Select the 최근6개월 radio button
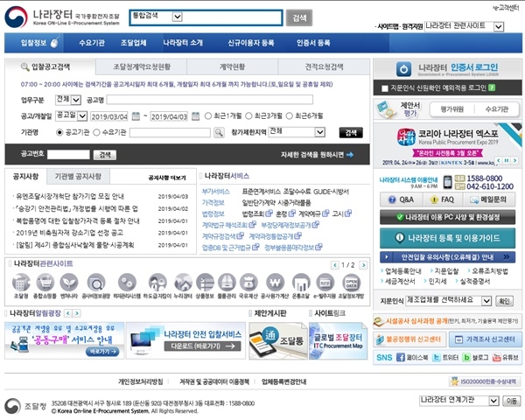525x420 pixels. [290, 115]
